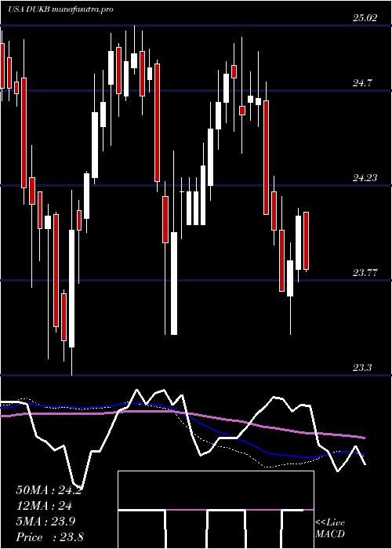Click the 23.77 price level label
This screenshot has height=549, width=392.
pos(365,272)
